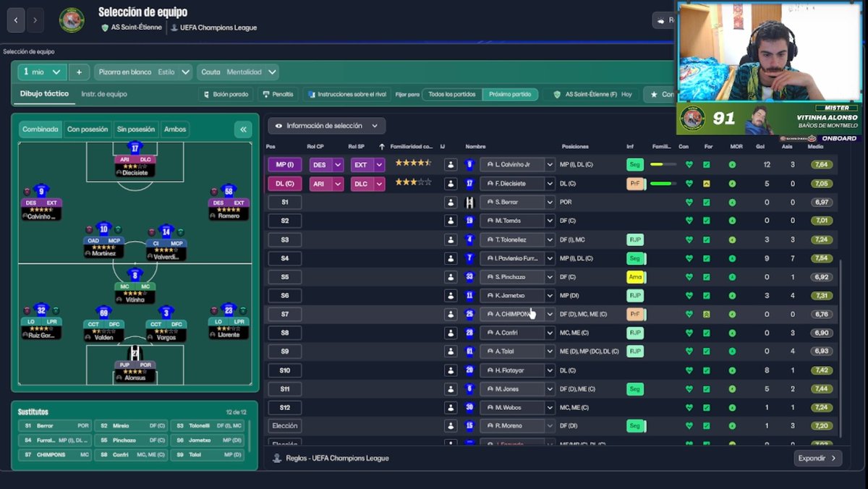Select the Con posesión pitch view tab

click(x=88, y=129)
